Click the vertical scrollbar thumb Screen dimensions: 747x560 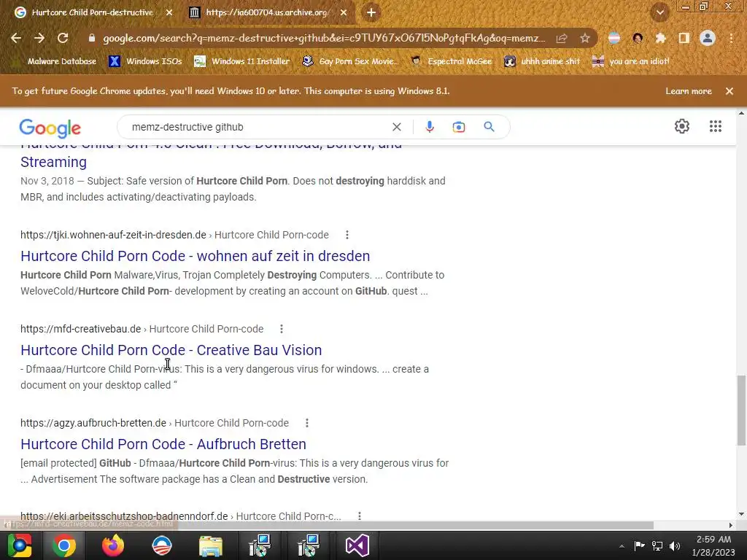(741, 411)
